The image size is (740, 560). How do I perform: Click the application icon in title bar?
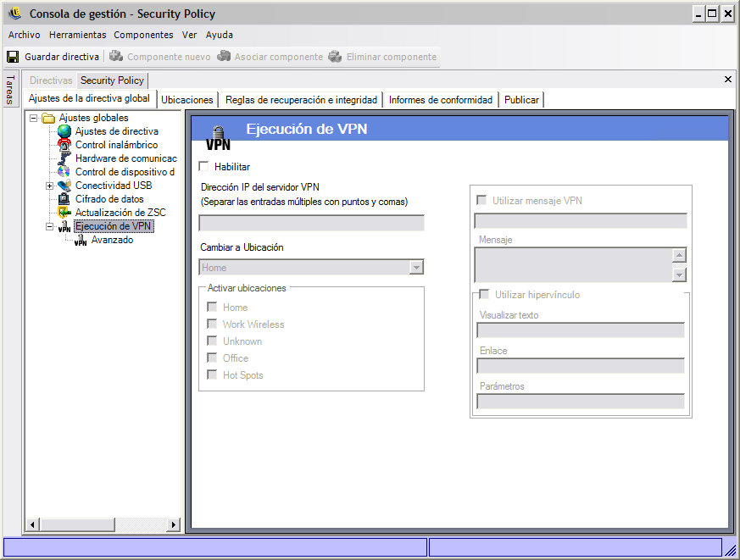tap(15, 14)
